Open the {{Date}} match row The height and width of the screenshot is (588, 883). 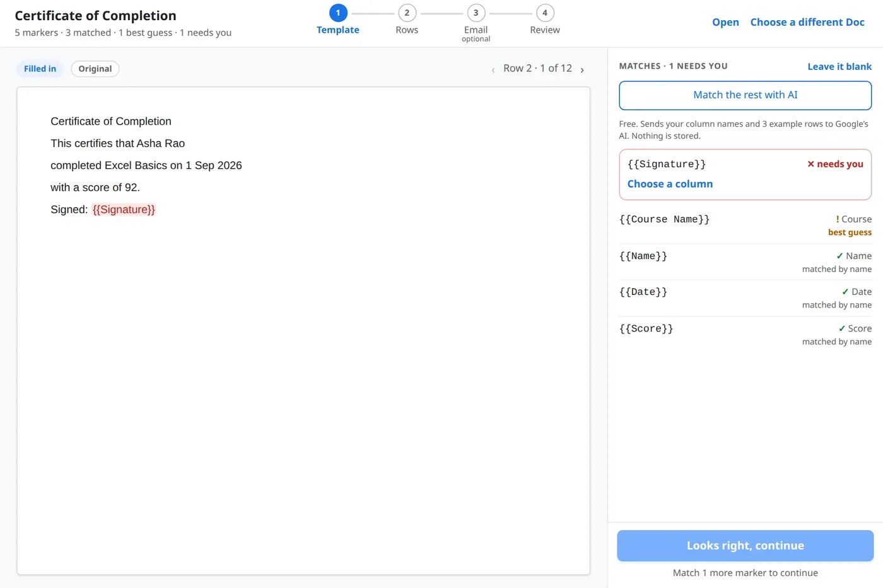(746, 298)
